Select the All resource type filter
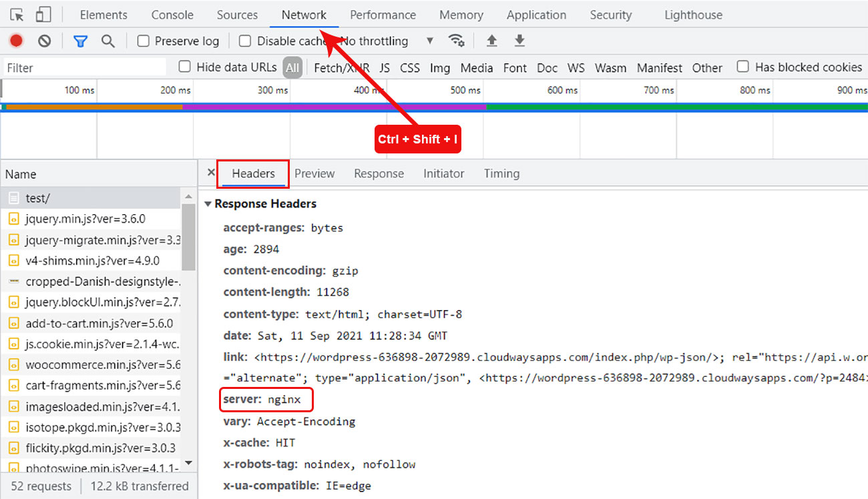868x499 pixels. pos(292,67)
